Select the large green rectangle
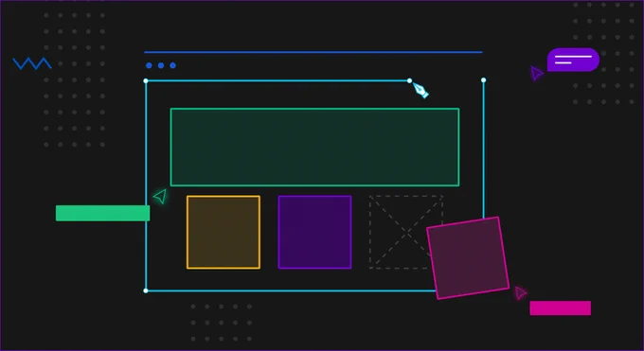The width and height of the screenshot is (644, 351). click(x=314, y=147)
